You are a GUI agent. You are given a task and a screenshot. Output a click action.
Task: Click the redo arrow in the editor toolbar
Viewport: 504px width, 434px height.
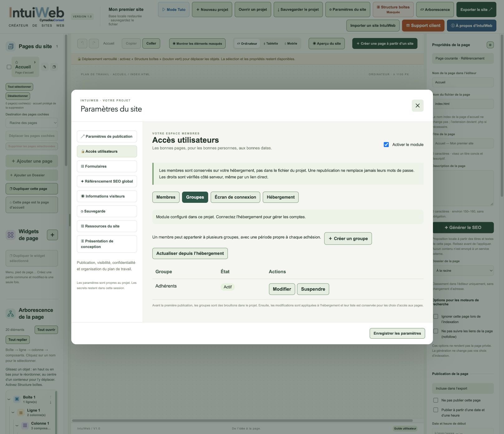(x=94, y=43)
